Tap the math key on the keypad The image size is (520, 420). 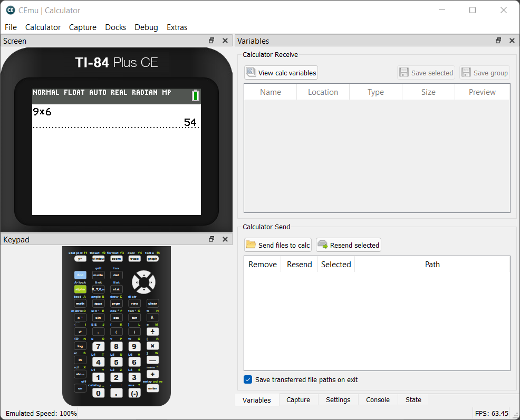pos(80,304)
